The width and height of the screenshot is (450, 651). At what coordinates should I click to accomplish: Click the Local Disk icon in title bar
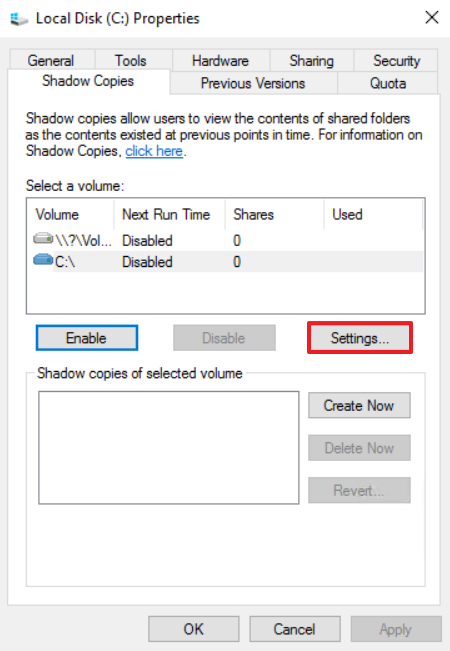19,19
